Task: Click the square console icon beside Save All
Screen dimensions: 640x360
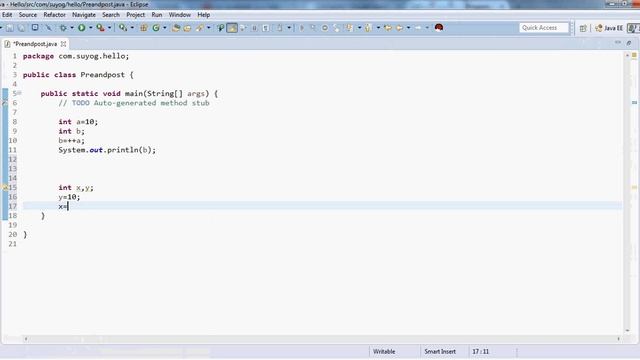Action: pyautogui.click(x=35, y=27)
